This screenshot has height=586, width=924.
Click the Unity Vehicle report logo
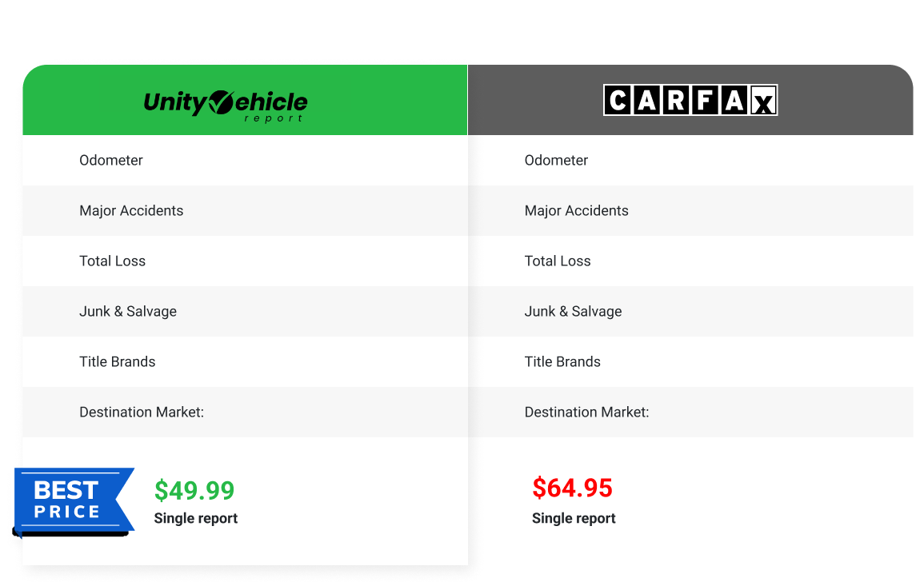(x=226, y=105)
